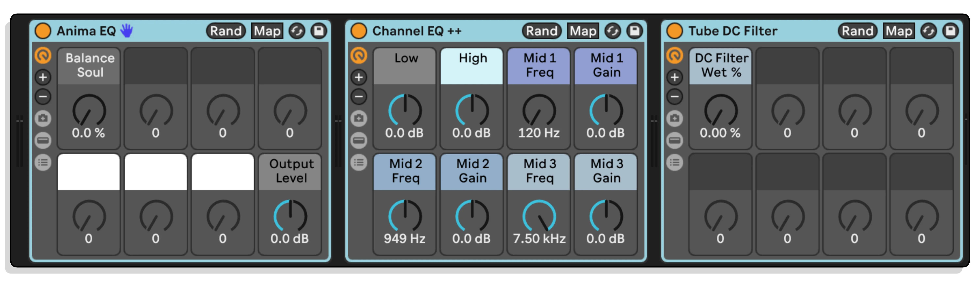
Task: Open Channel EQ ++ chain list icon
Action: 359,163
